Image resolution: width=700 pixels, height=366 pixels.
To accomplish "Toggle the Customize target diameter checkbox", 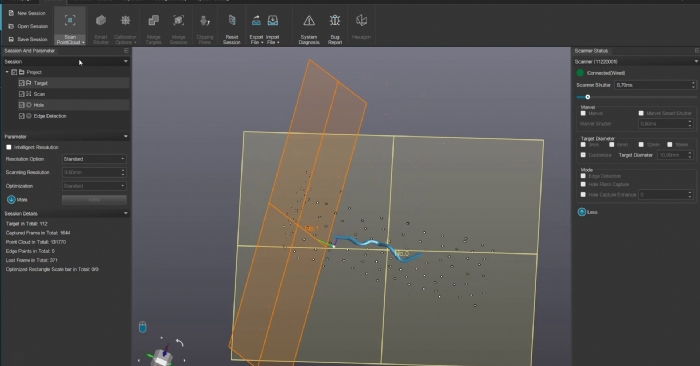I will tap(583, 155).
